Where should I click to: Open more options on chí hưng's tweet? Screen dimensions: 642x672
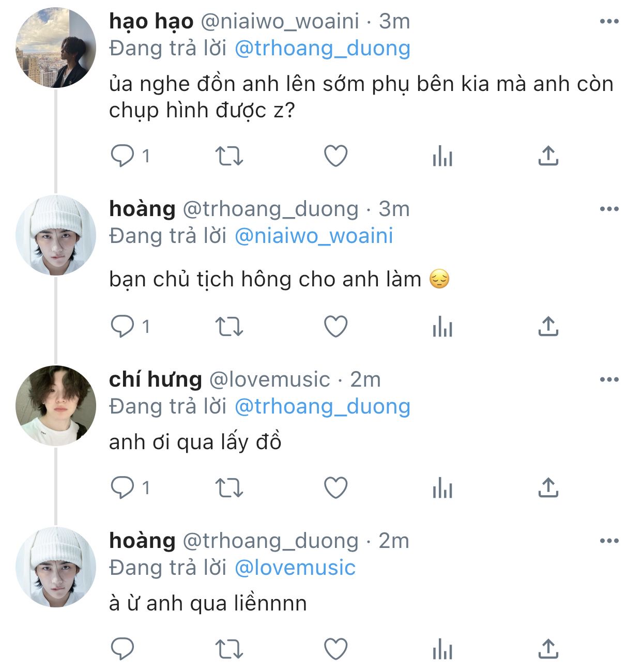coord(609,379)
